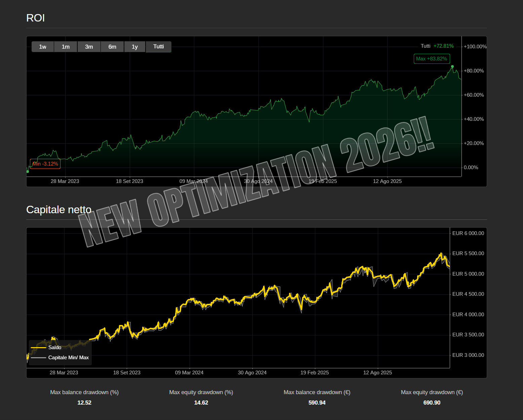Click the Max +83.82% marker label
This screenshot has width=523, height=420.
coord(432,58)
